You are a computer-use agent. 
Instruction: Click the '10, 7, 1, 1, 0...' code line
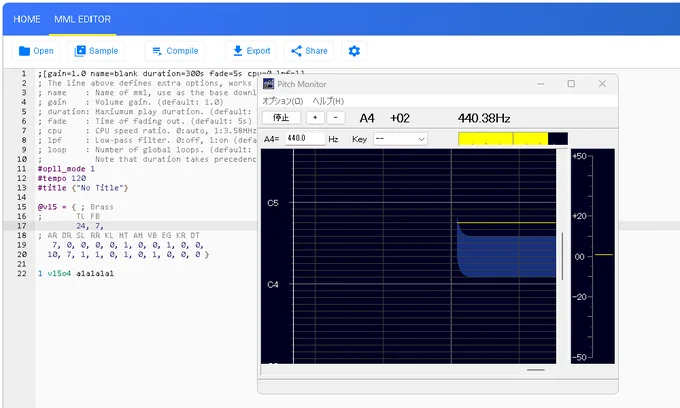128,255
